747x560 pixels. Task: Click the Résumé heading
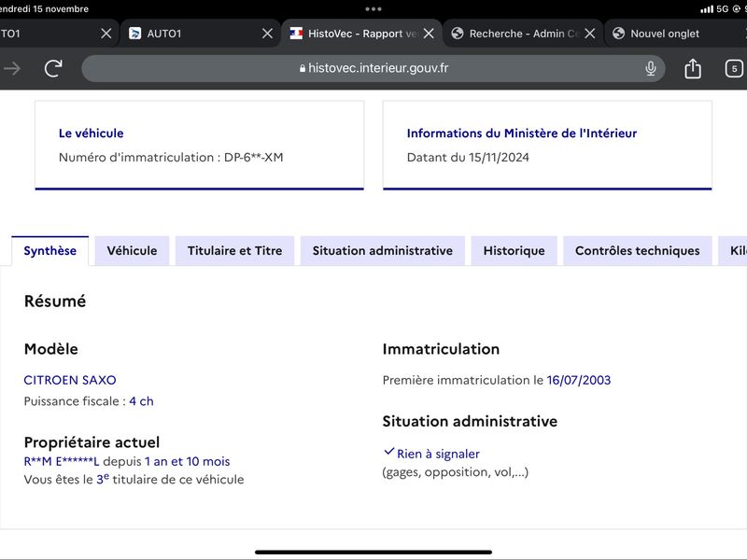tap(55, 301)
